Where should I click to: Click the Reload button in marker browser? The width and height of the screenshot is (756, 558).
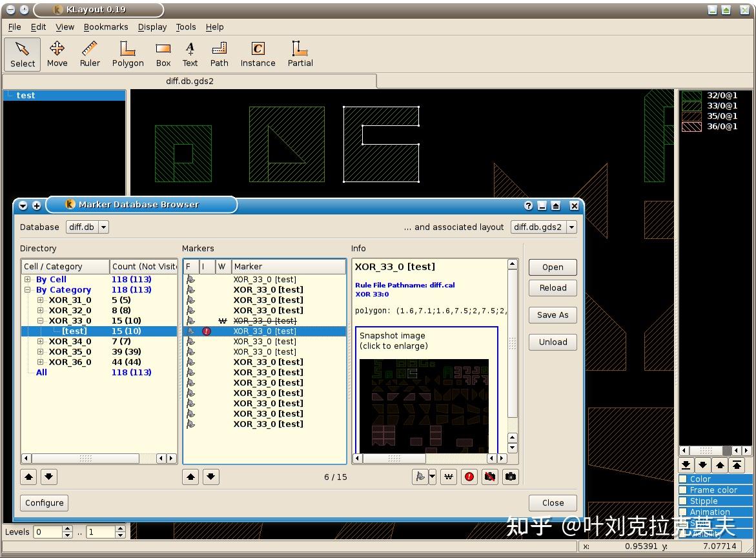pos(553,288)
